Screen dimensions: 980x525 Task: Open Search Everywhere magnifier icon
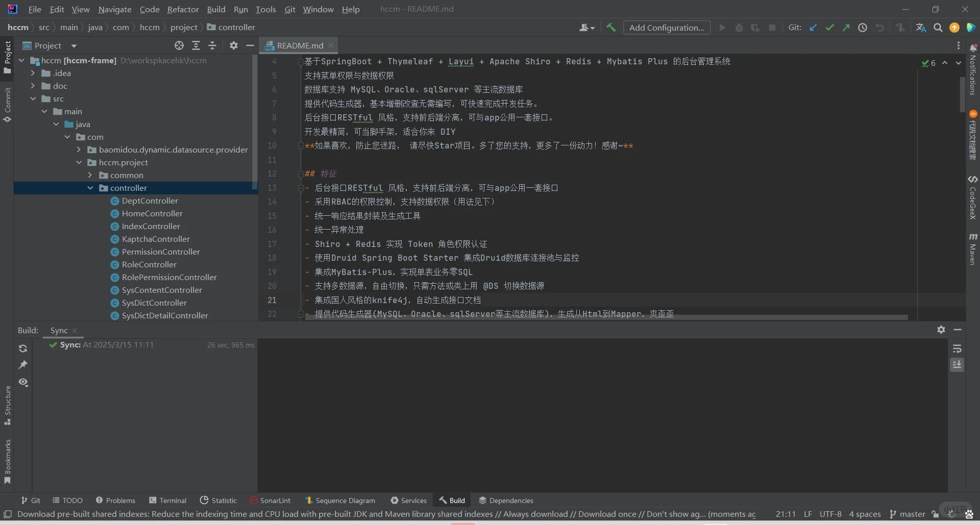tap(938, 28)
